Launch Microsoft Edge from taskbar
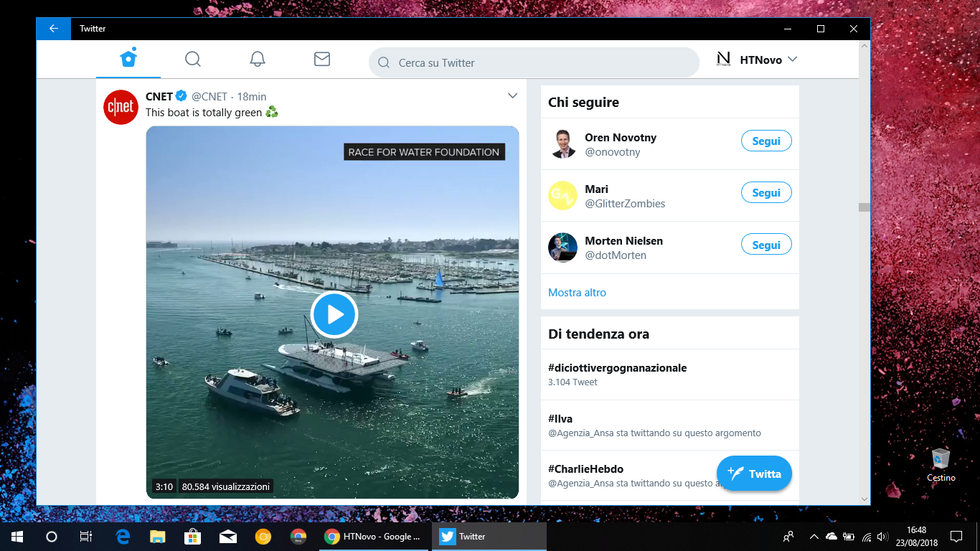The width and height of the screenshot is (980, 551). point(123,536)
